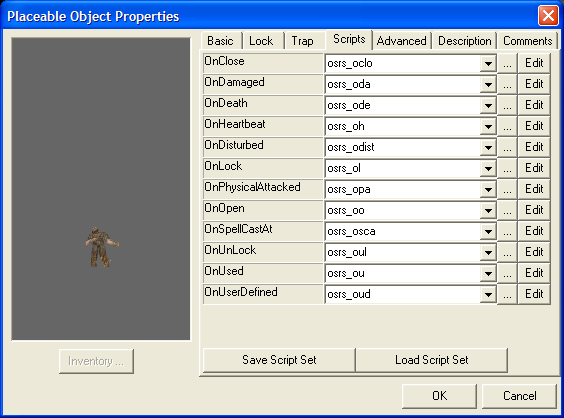
Task: Expand the OnLock script dropdown
Action: [x=488, y=168]
